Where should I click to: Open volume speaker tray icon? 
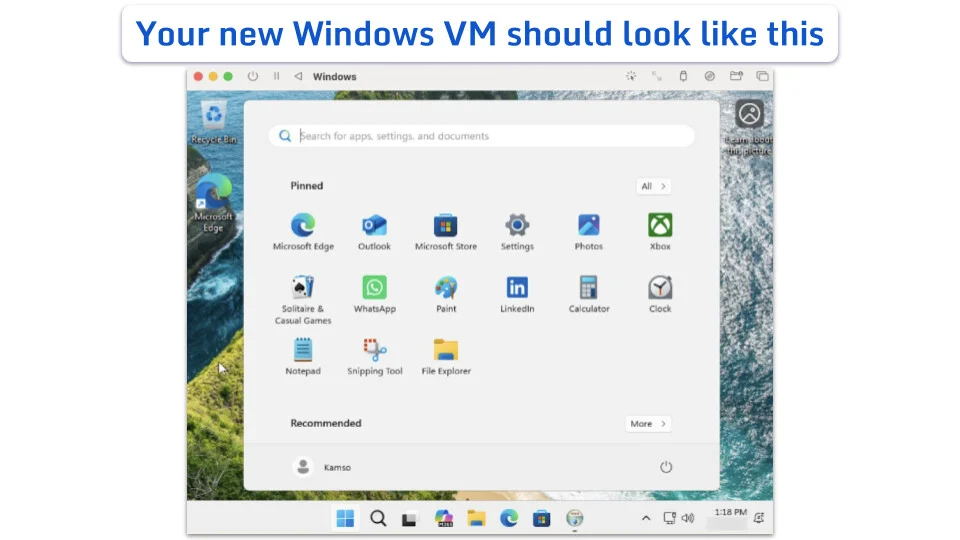coord(688,518)
